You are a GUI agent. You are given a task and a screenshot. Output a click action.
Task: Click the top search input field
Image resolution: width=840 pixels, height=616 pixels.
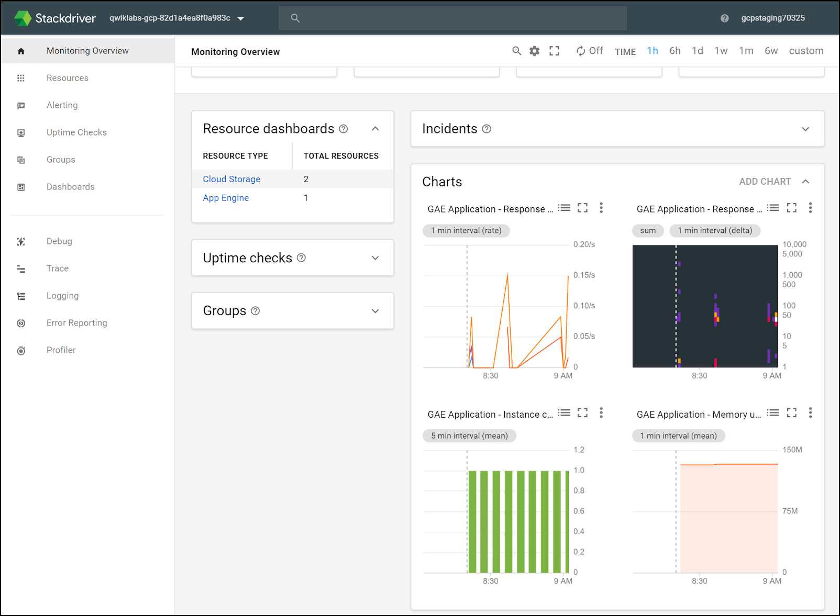coord(452,18)
